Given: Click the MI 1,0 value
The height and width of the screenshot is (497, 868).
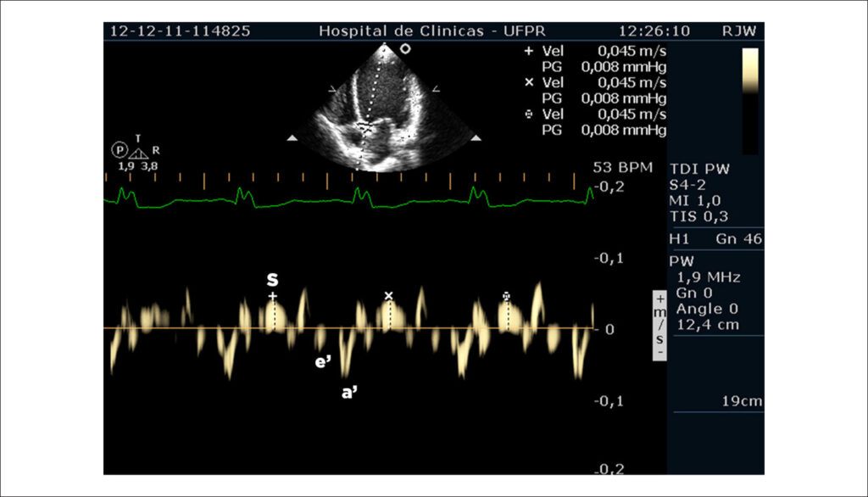Looking at the screenshot, I should (695, 200).
